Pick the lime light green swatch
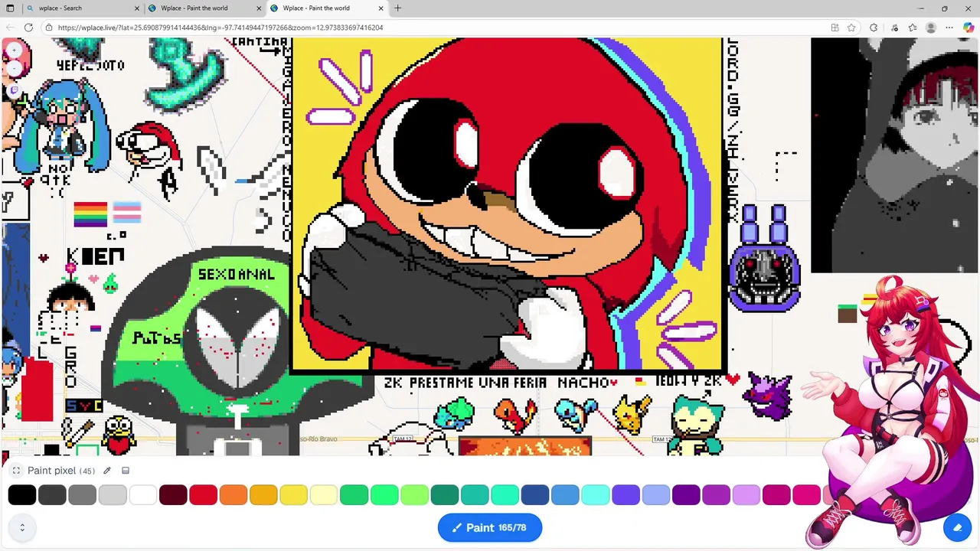 pos(414,494)
